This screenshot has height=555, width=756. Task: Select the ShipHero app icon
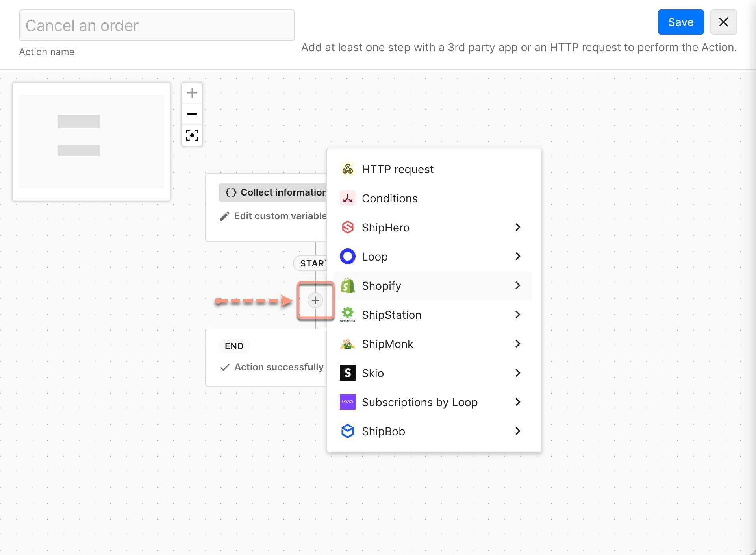coord(348,227)
